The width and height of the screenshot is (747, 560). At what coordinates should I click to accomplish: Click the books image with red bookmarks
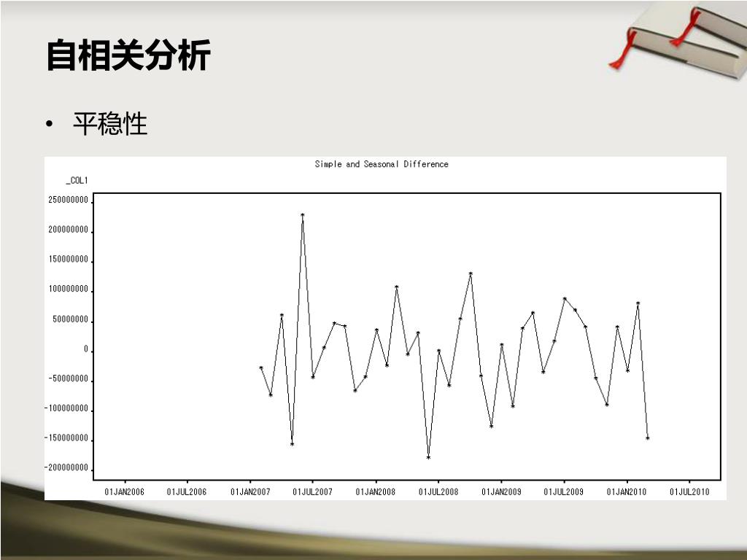point(678,40)
